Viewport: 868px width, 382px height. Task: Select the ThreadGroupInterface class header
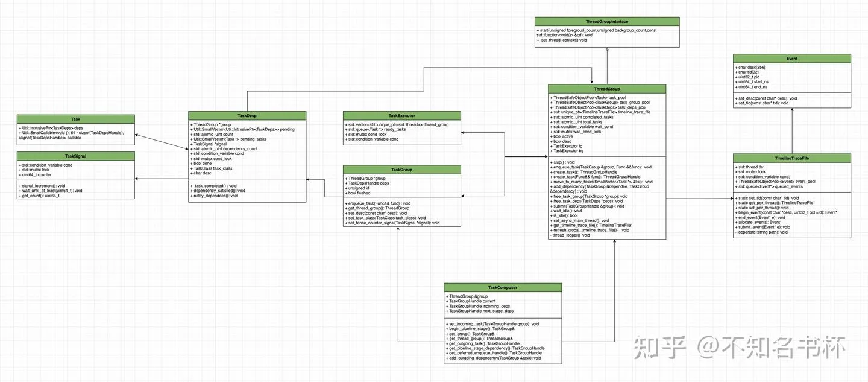click(607, 21)
